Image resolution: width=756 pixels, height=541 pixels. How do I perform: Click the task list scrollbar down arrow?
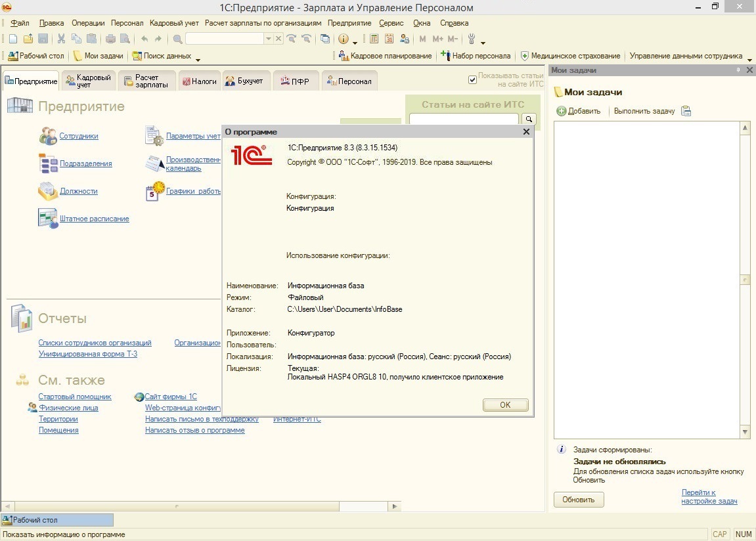pos(745,432)
